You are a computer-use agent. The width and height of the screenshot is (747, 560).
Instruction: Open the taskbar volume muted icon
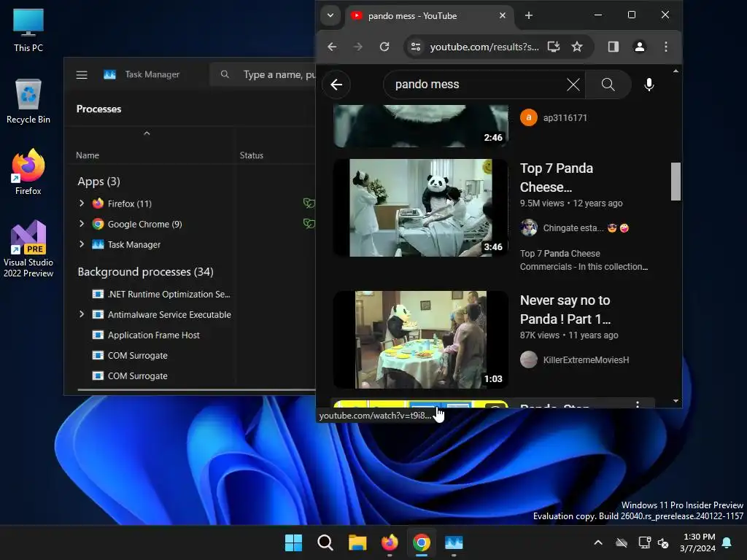[663, 542]
